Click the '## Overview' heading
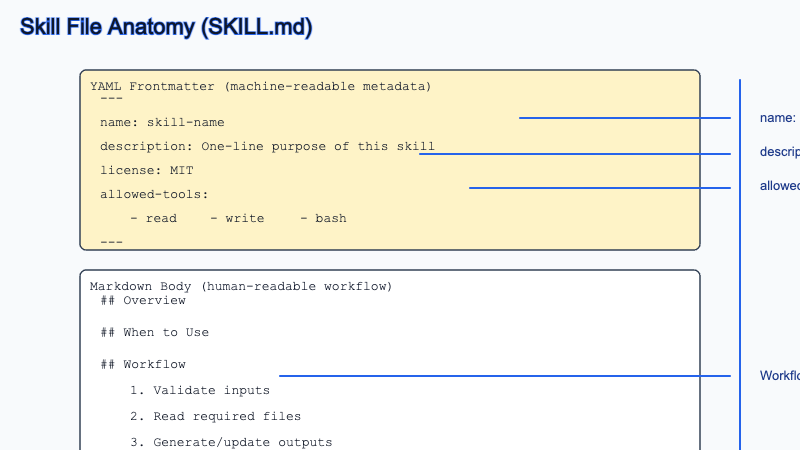The width and height of the screenshot is (800, 450). [143, 300]
